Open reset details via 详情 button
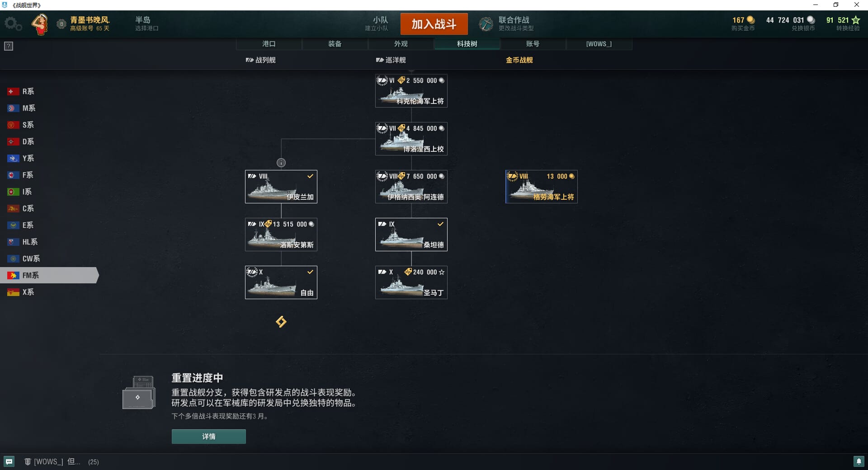868x470 pixels. click(209, 437)
